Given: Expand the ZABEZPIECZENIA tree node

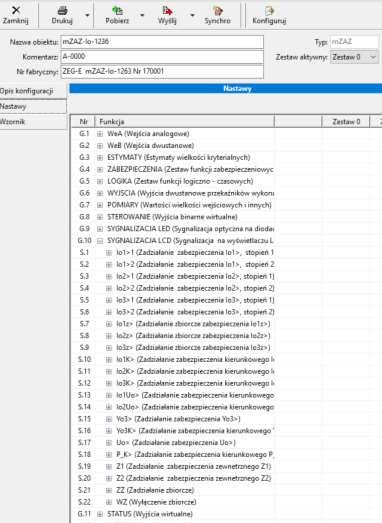Looking at the screenshot, I should (100, 170).
